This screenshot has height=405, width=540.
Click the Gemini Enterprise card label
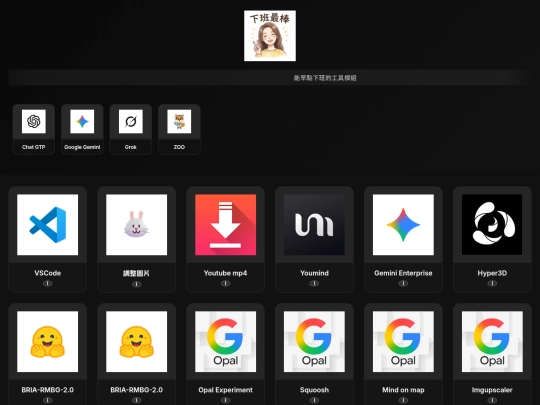403,273
